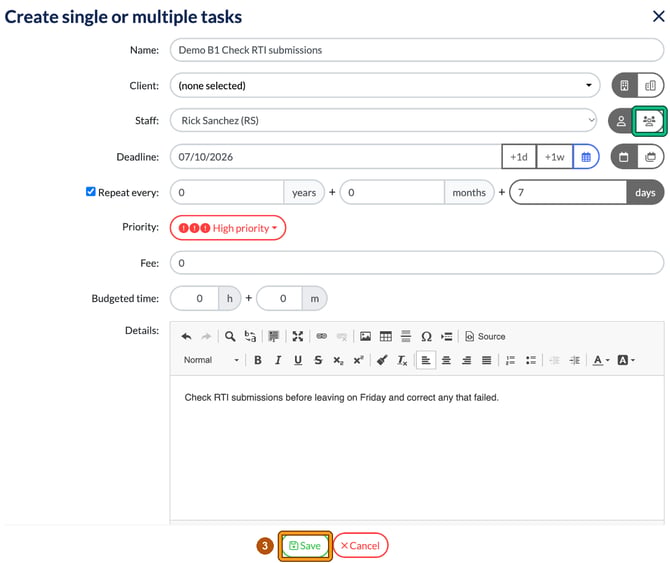Viewport: 670px width, 563px height.
Task: Insert a table into Details
Action: pyautogui.click(x=385, y=337)
